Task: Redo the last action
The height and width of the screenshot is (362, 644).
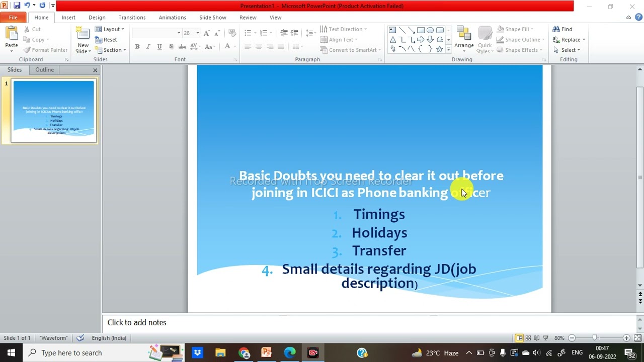Action: tap(42, 6)
